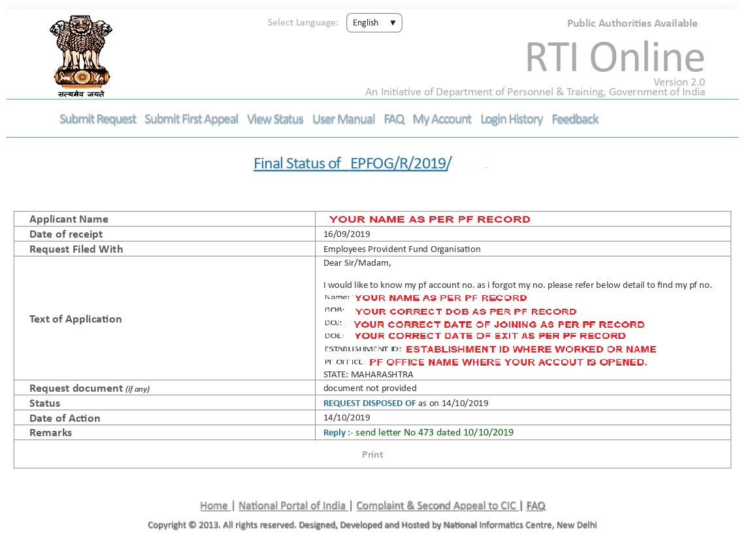Open the National Portal of India link
This screenshot has height=536, width=756.
pyautogui.click(x=292, y=505)
